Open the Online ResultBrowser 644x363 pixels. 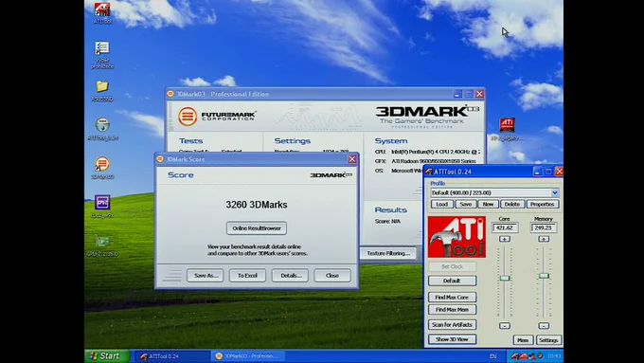coord(257,228)
